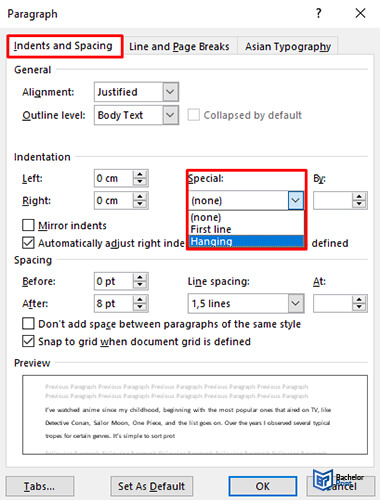Viewport: 380px width, 500px height.
Task: Enable the Mirror indents checkbox
Action: [x=28, y=225]
